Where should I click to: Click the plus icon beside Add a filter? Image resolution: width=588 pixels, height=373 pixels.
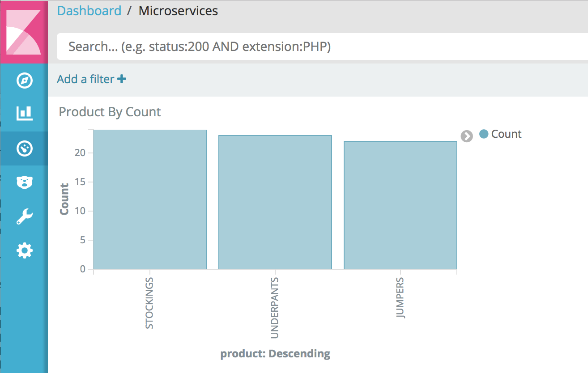[122, 79]
